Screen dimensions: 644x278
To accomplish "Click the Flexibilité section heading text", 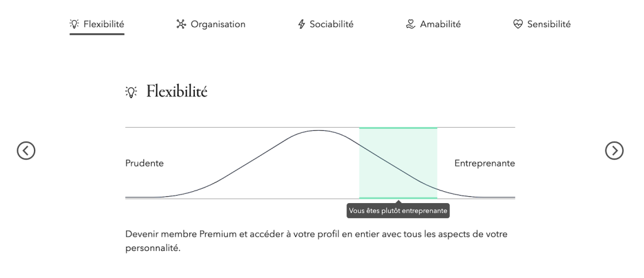I will (177, 92).
